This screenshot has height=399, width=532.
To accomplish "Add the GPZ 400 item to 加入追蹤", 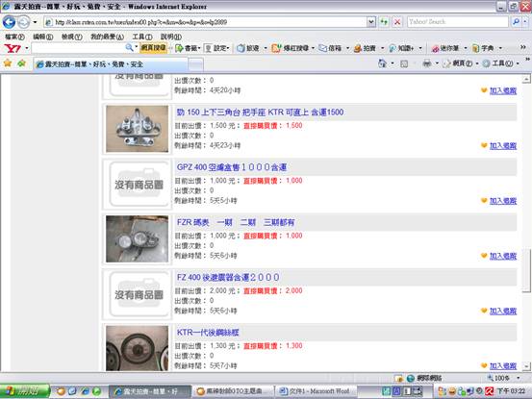I will pos(503,201).
